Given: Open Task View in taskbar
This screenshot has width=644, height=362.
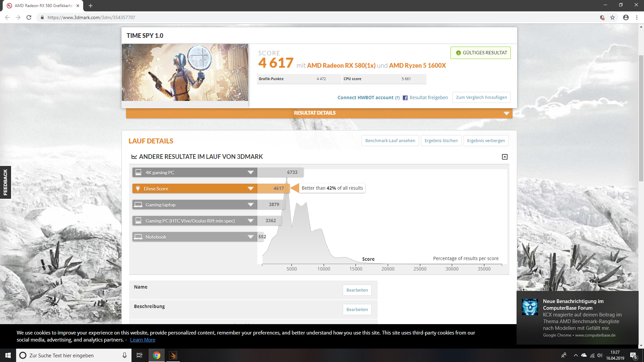Looking at the screenshot, I should [140, 355].
